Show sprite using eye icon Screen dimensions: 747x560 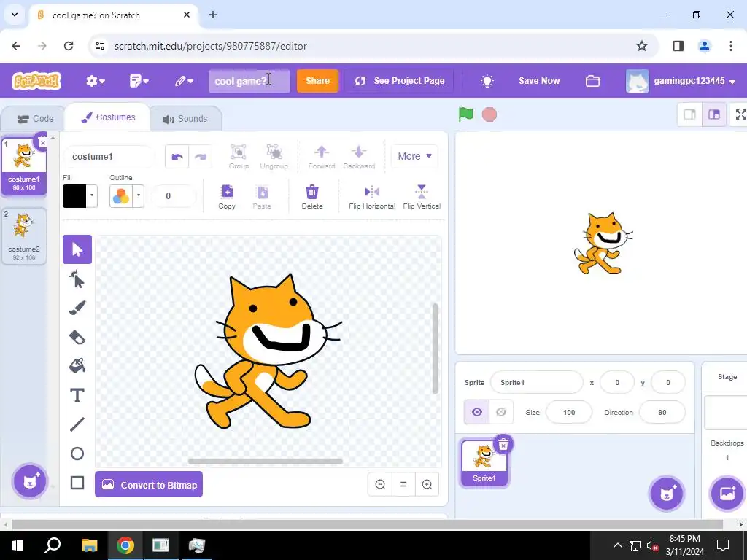[x=477, y=413]
